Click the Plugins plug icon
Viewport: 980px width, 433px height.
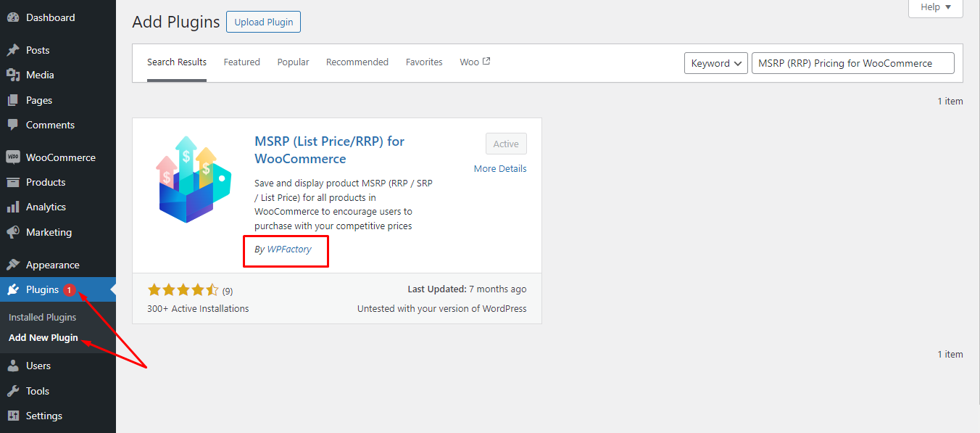point(13,289)
